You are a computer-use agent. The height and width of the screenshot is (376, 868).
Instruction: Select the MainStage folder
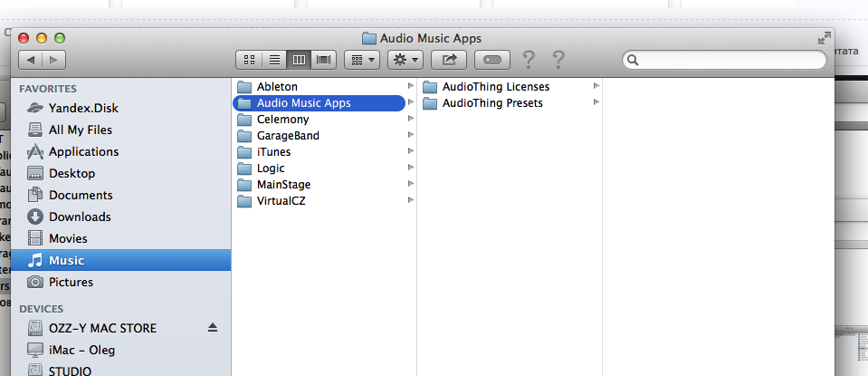tap(320, 185)
